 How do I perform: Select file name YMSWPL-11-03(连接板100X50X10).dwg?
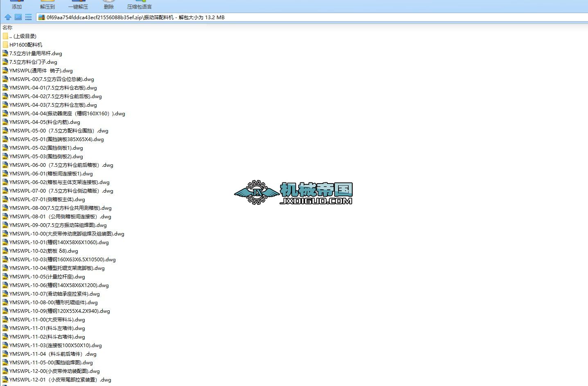click(56, 346)
